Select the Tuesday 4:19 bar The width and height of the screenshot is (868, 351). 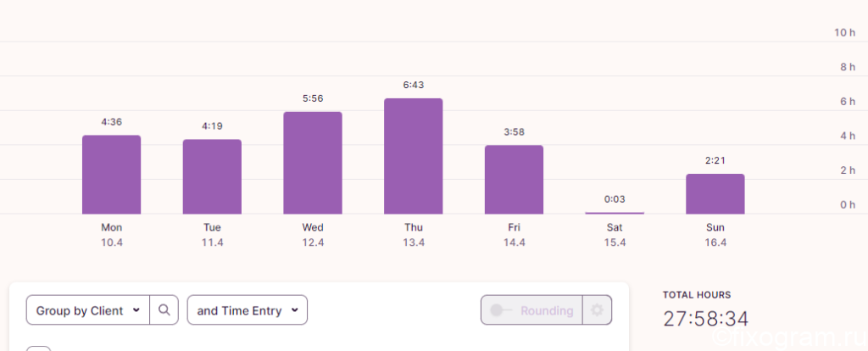[212, 176]
